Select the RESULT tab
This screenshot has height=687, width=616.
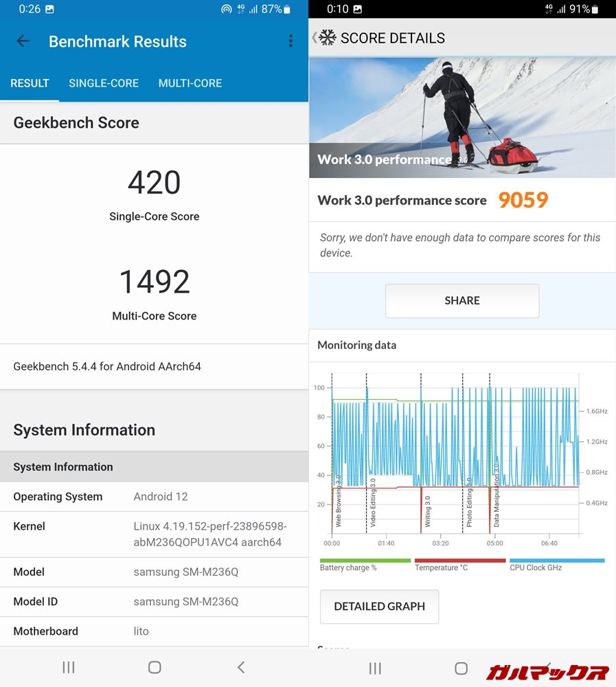click(30, 83)
